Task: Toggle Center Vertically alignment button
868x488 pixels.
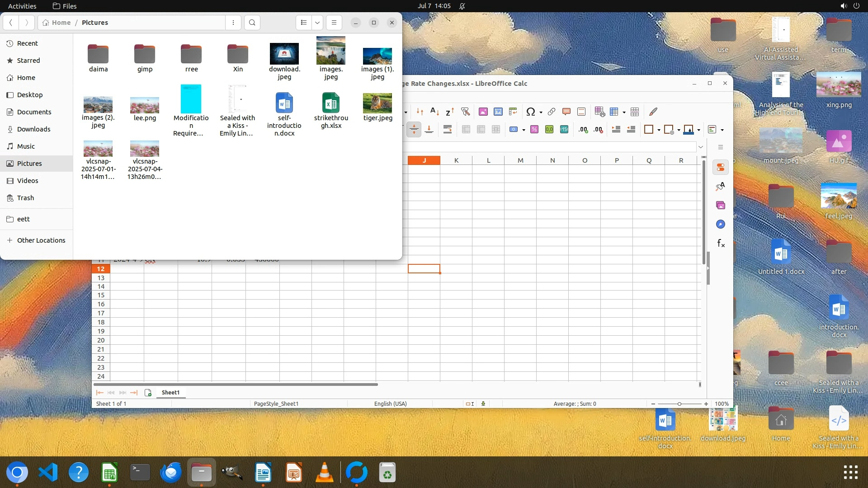Action: pos(414,130)
